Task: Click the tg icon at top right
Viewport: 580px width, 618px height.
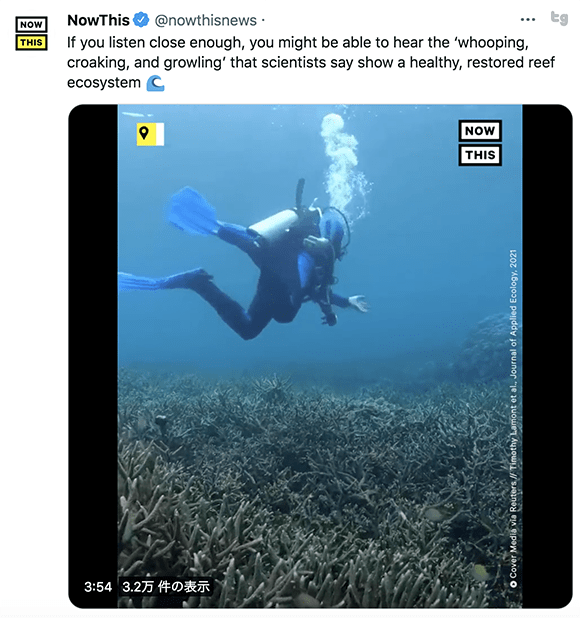Action: pos(559,18)
